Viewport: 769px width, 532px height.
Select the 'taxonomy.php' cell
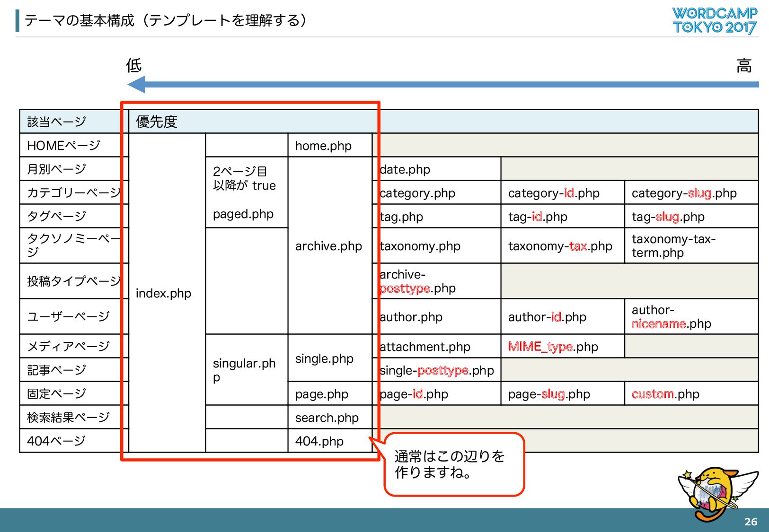click(x=437, y=245)
